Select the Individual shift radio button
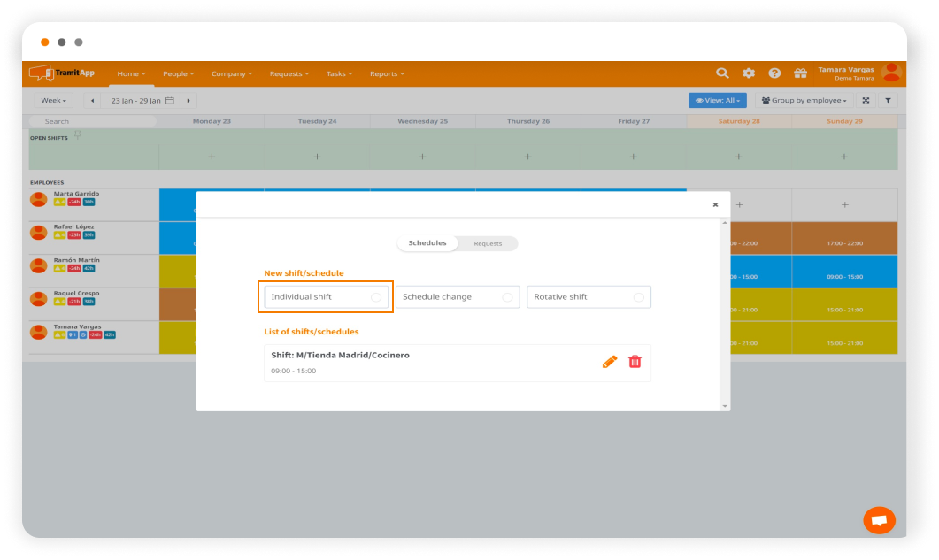 pyautogui.click(x=375, y=296)
